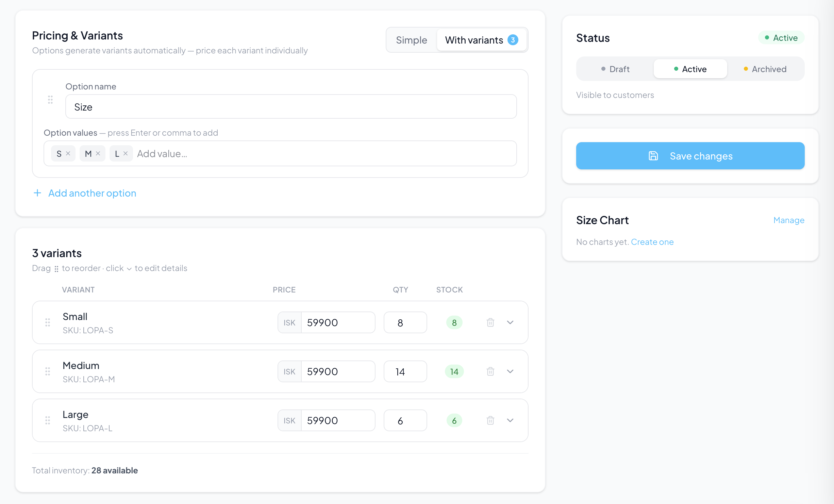Select the Active status tab
Screen dimensions: 834x504
(x=690, y=69)
